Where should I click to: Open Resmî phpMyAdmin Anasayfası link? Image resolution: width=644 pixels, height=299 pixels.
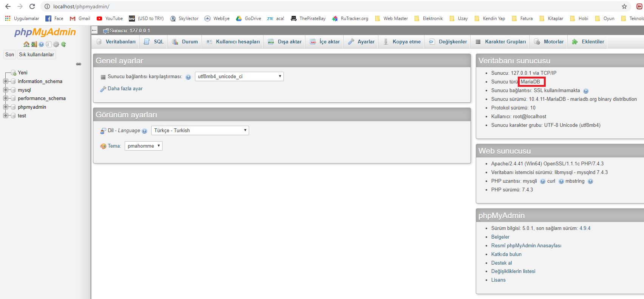[526, 246]
